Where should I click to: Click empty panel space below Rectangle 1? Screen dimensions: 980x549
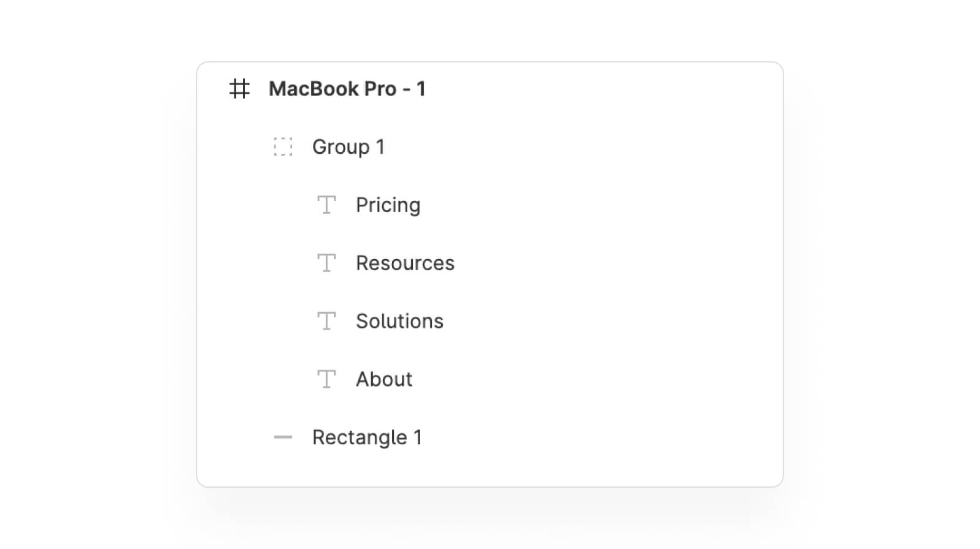click(x=490, y=469)
